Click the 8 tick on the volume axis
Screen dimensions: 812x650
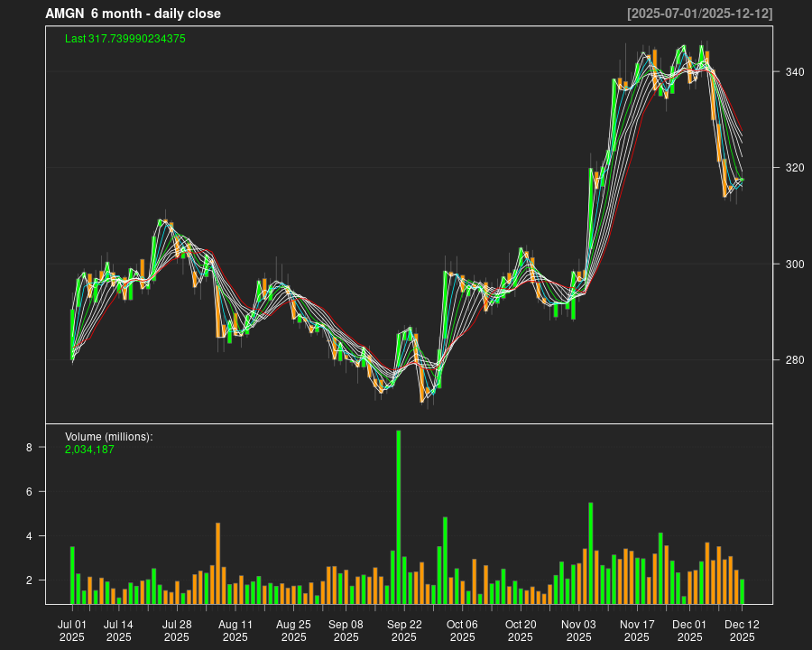(x=29, y=448)
